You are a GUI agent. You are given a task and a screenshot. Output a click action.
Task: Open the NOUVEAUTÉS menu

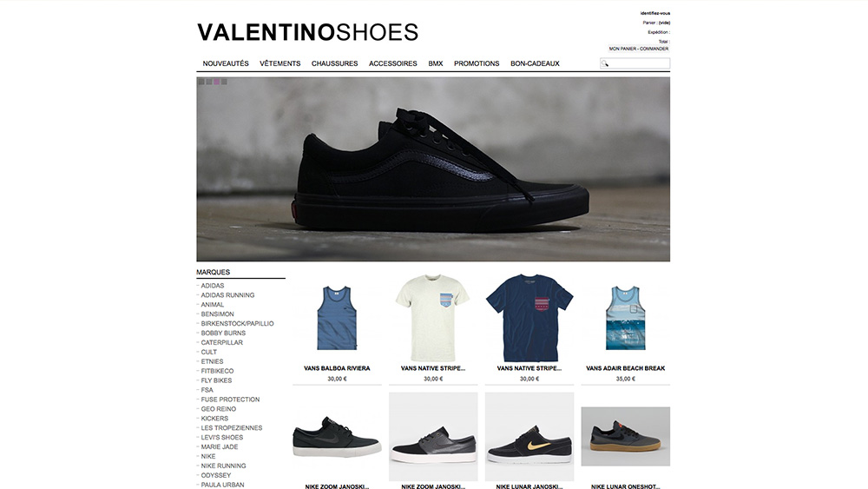[x=226, y=63]
